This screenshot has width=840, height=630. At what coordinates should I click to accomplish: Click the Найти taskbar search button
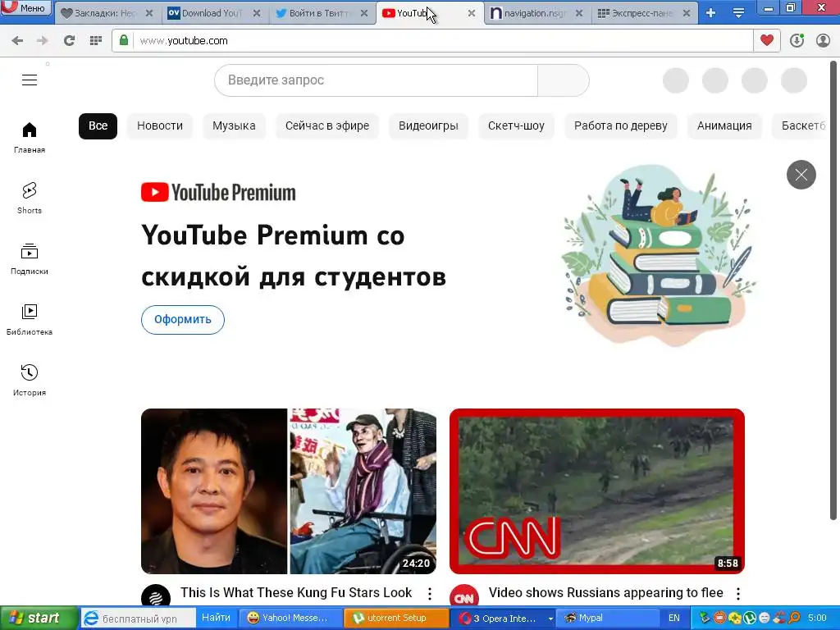(216, 619)
